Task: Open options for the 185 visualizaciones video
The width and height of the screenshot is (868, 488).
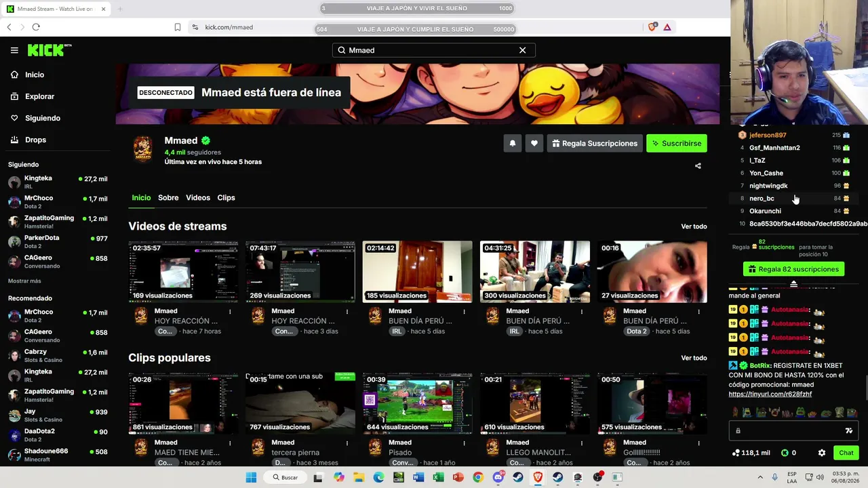Action: click(x=465, y=312)
